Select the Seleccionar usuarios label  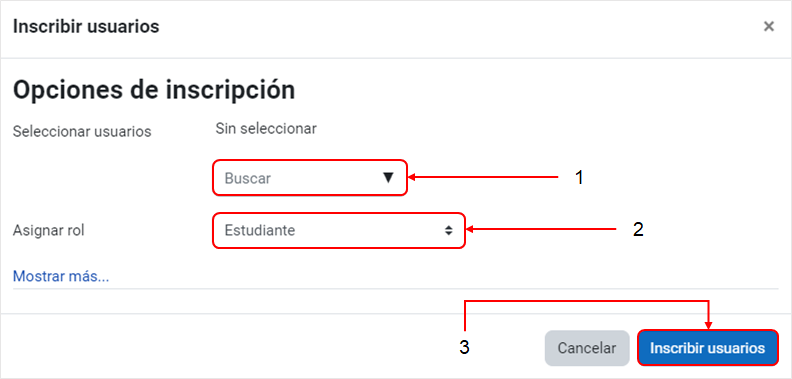[x=82, y=131]
